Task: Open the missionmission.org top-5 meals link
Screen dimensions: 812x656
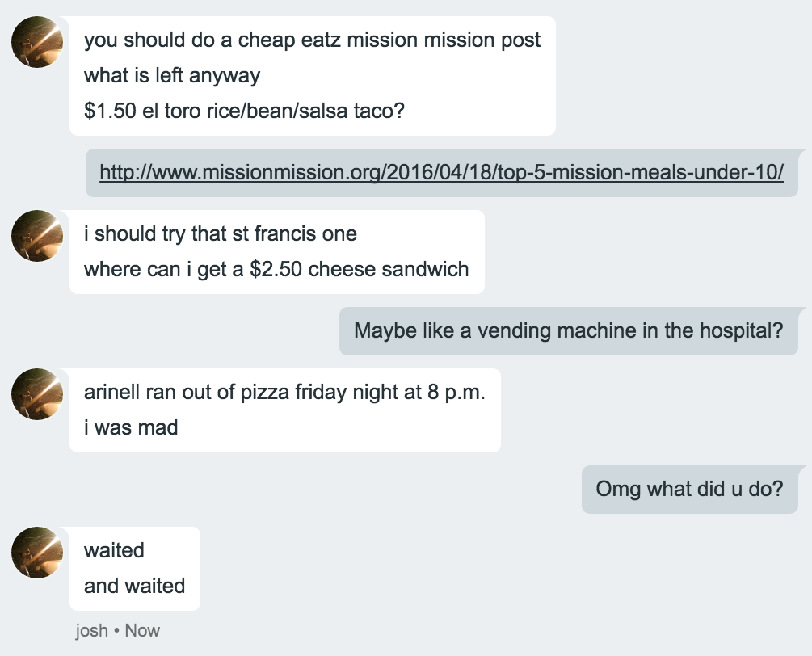Action: [441, 172]
